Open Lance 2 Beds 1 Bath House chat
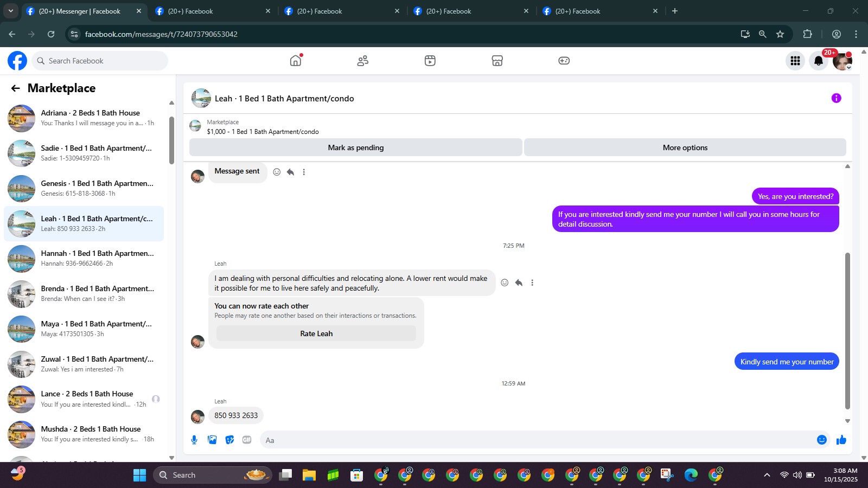The image size is (868, 488). tap(84, 399)
